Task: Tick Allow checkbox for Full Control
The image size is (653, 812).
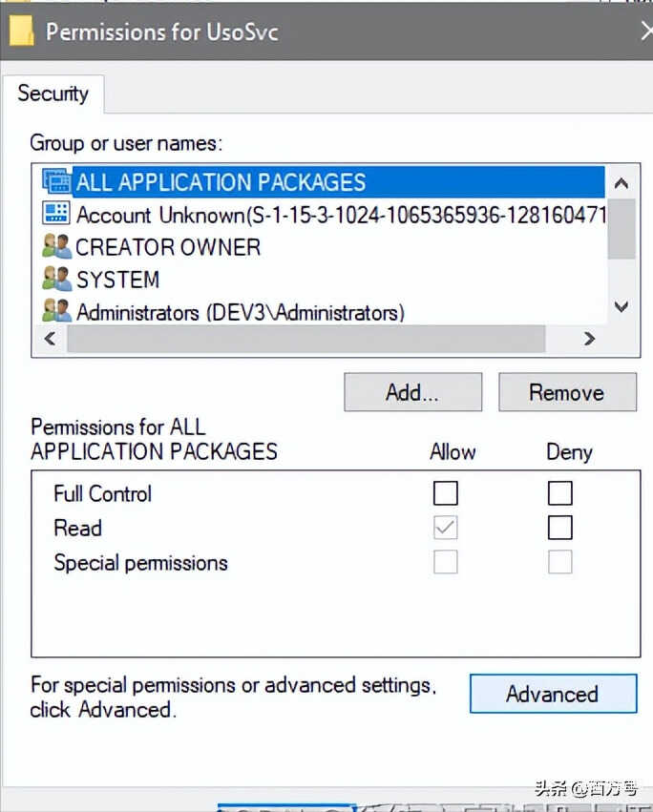Action: point(446,493)
